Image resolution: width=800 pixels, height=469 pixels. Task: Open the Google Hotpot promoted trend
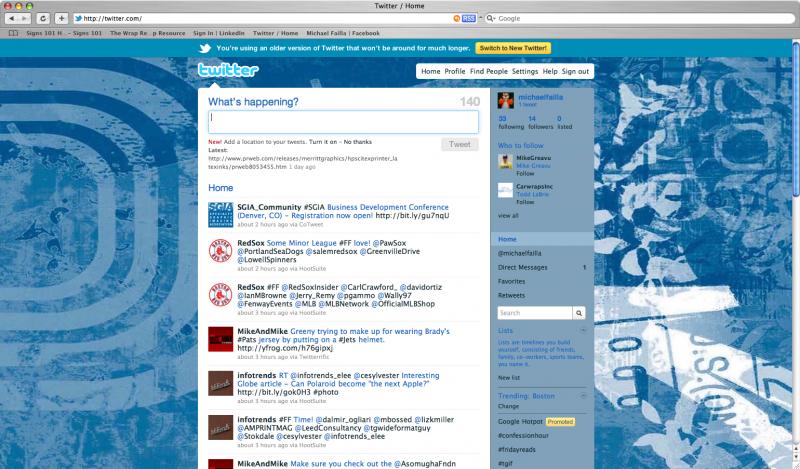click(520, 422)
